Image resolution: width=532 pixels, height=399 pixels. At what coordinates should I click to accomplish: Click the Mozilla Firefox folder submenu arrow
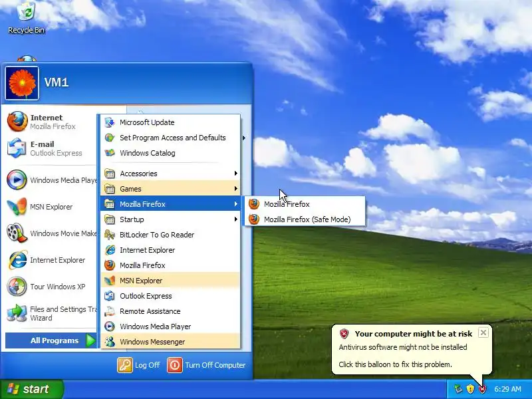click(236, 204)
